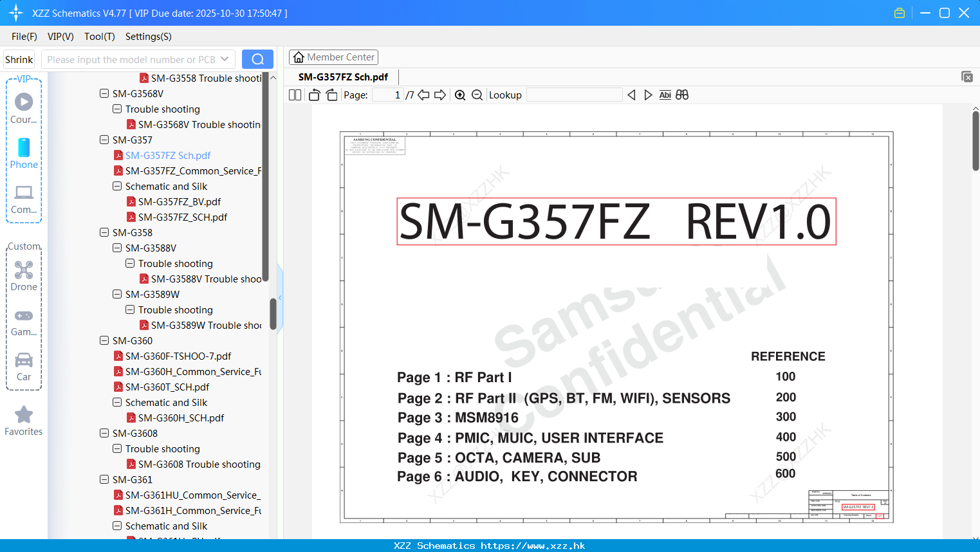Click the toolbox icon in title bar
Screen dimensions: 980x552
(x=900, y=13)
